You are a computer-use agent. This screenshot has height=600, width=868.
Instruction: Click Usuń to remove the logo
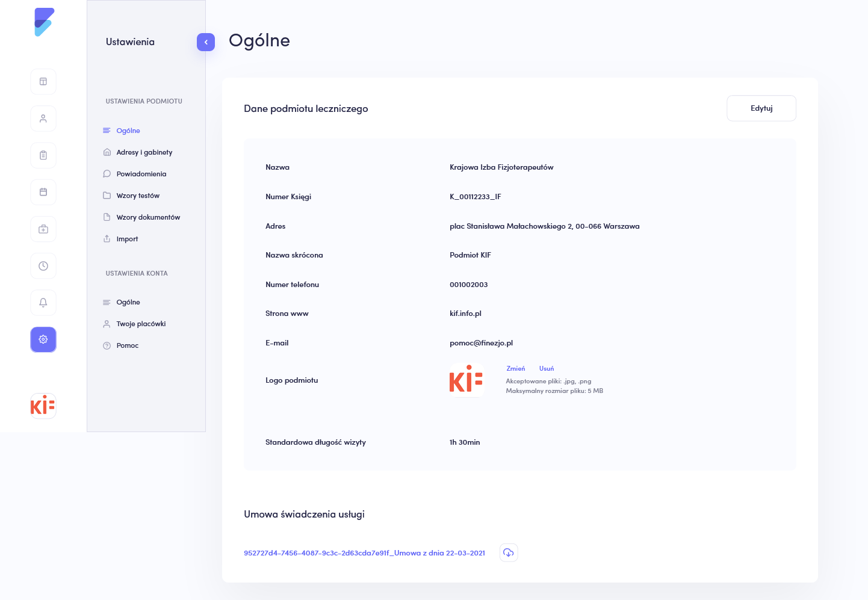tap(547, 368)
